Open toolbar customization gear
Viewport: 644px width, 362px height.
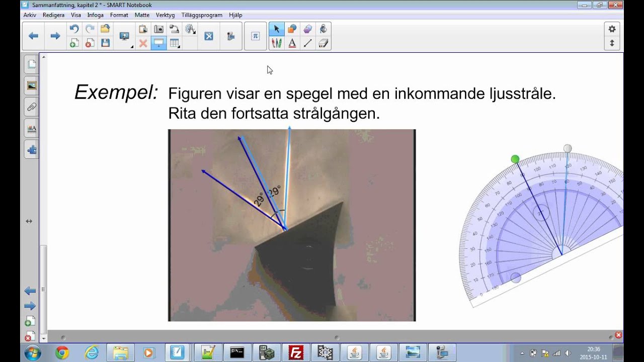pyautogui.click(x=612, y=29)
